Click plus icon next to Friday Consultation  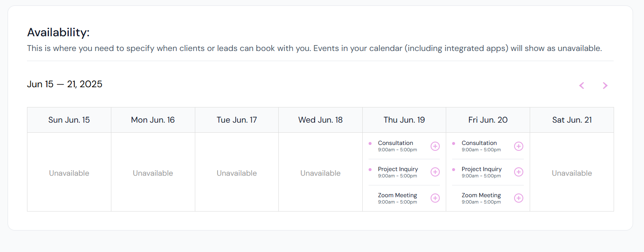click(519, 146)
